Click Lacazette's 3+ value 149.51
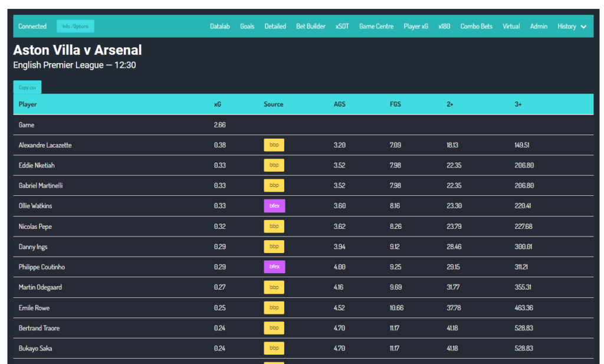Image resolution: width=604 pixels, height=364 pixels. pyautogui.click(x=522, y=145)
